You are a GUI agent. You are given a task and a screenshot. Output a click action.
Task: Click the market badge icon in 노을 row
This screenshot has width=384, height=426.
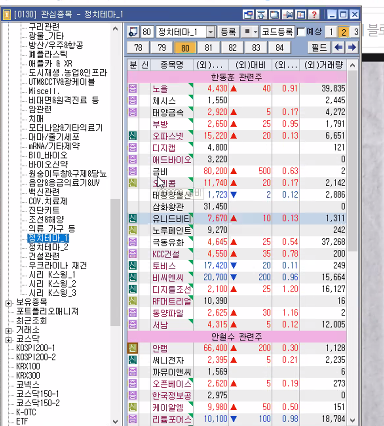pos(133,89)
